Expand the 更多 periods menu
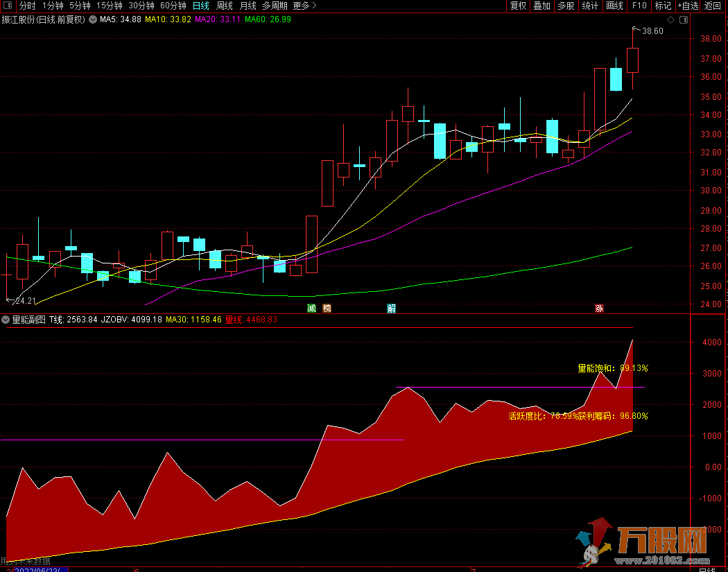This screenshot has width=728, height=572. tap(305, 6)
